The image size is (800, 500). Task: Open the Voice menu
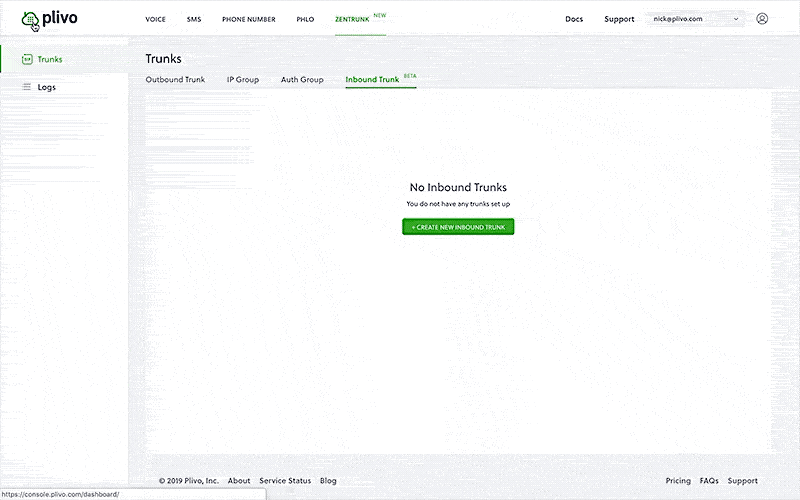[156, 19]
